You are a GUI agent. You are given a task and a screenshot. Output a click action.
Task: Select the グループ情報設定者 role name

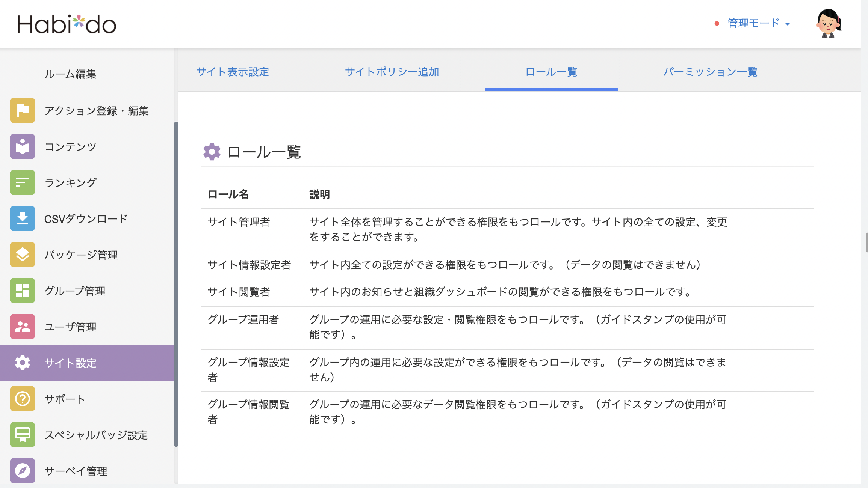tap(248, 370)
